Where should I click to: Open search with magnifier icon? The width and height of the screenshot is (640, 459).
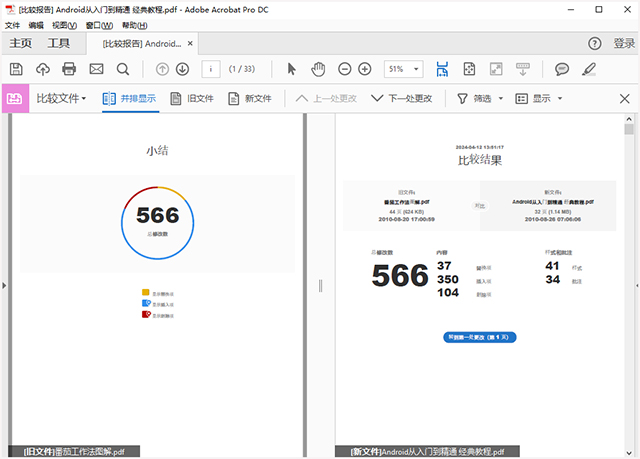coord(123,69)
